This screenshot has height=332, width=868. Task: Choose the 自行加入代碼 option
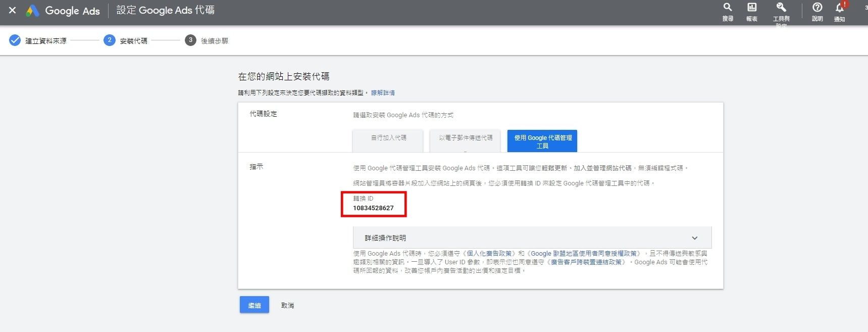click(x=388, y=140)
